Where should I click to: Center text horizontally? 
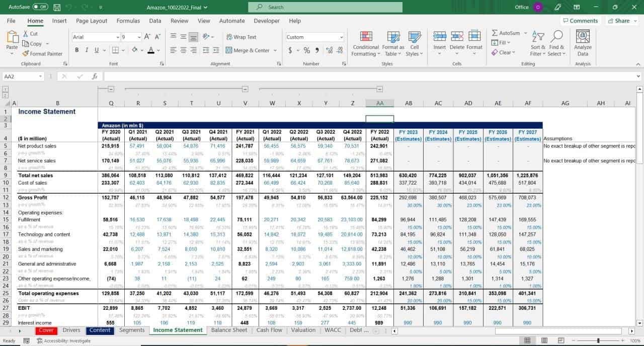point(183,50)
